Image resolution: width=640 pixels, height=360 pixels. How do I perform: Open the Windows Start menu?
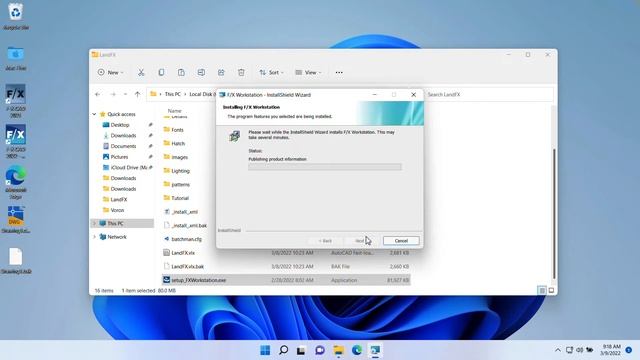pyautogui.click(x=265, y=350)
